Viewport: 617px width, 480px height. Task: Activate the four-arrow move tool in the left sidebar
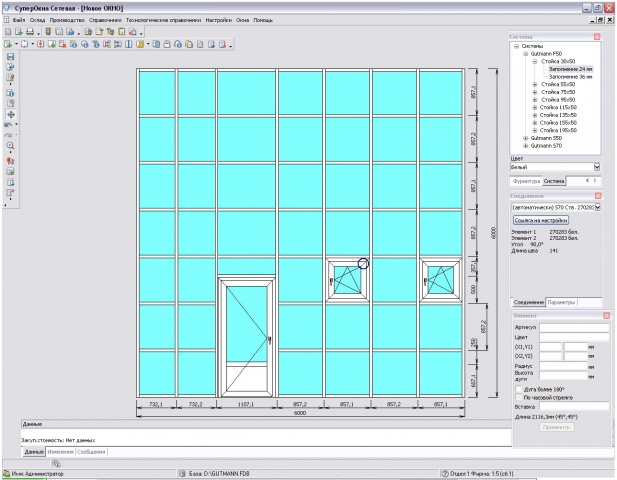pos(11,114)
